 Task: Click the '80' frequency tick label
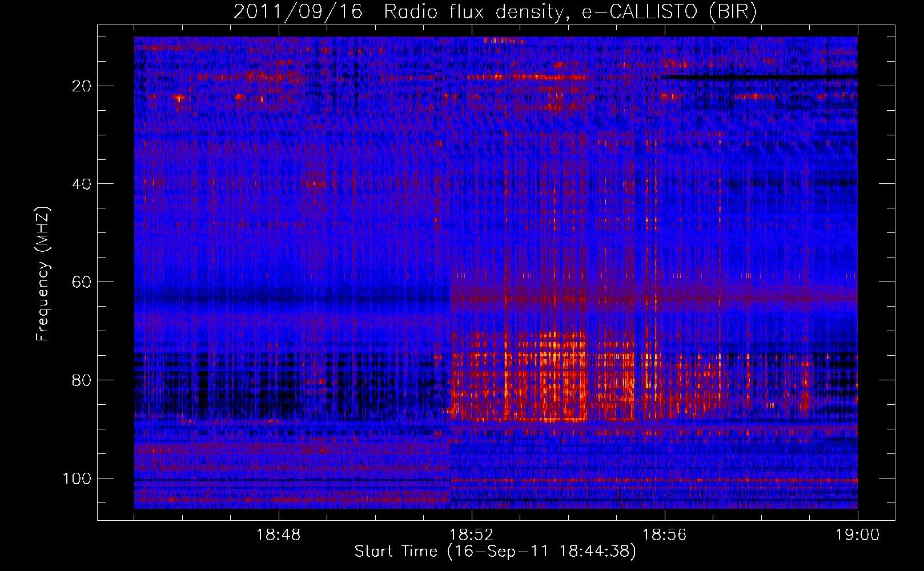(x=82, y=380)
